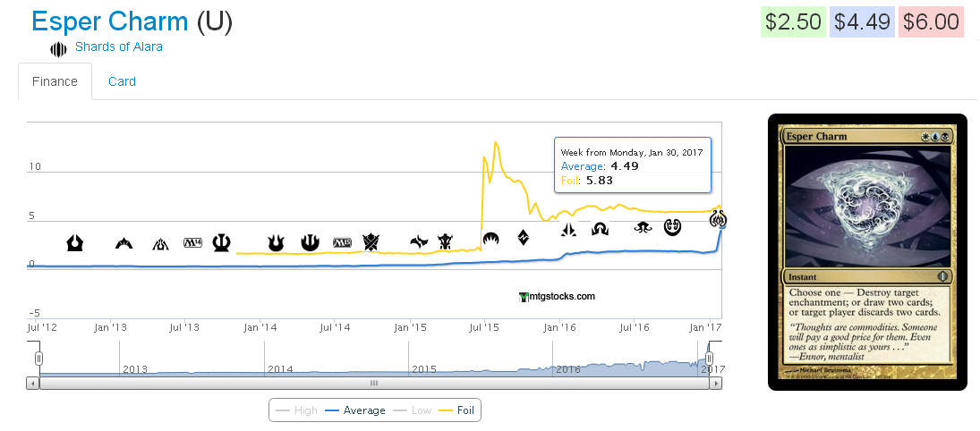Click the Theros set symbol on chart
Image resolution: width=980 pixels, height=431 pixels.
222,241
